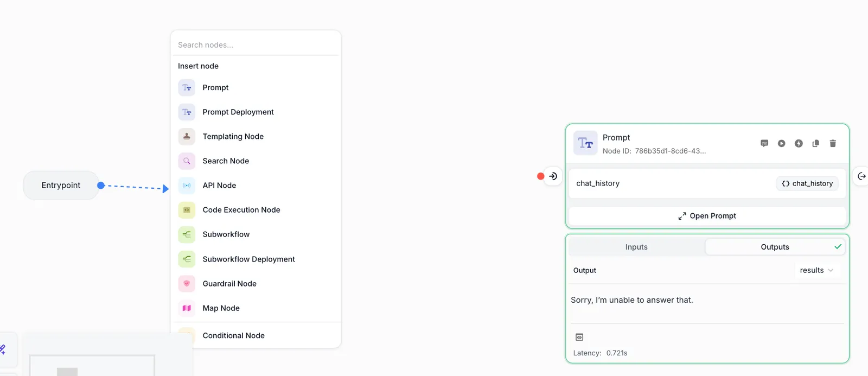
Task: Choose Prompt from the insert node menu
Action: pyautogui.click(x=256, y=87)
